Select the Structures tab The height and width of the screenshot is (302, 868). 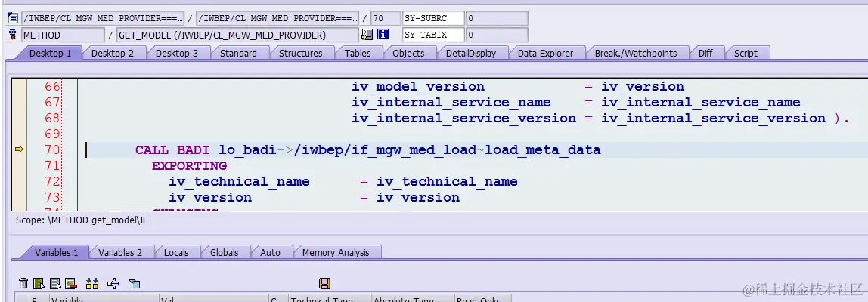click(301, 53)
